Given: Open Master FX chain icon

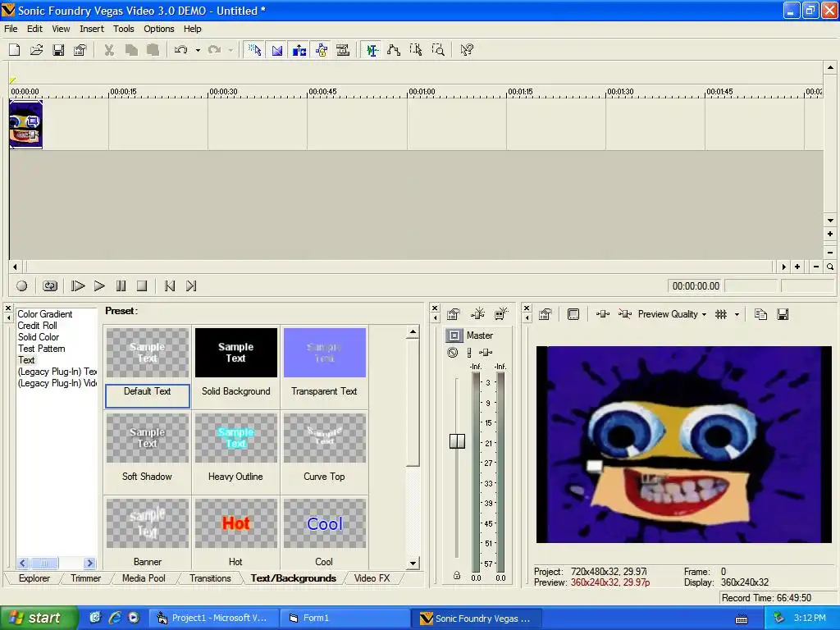Looking at the screenshot, I should pos(486,353).
